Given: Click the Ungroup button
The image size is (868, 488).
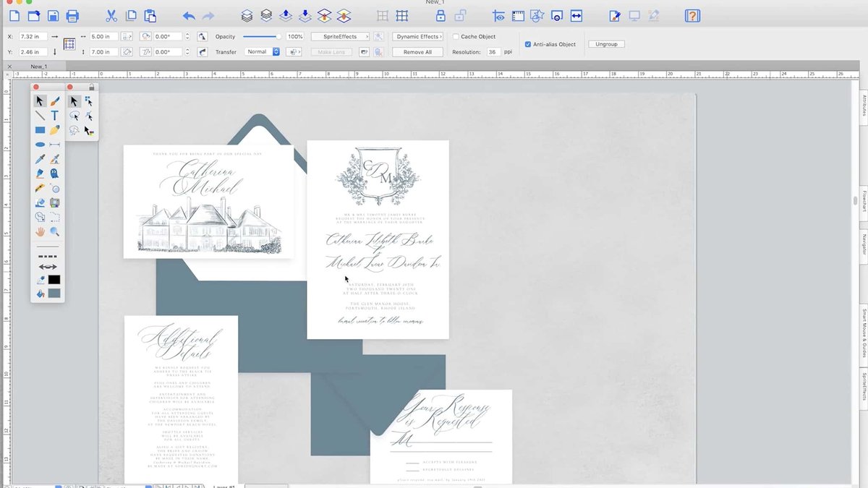Looking at the screenshot, I should point(606,44).
